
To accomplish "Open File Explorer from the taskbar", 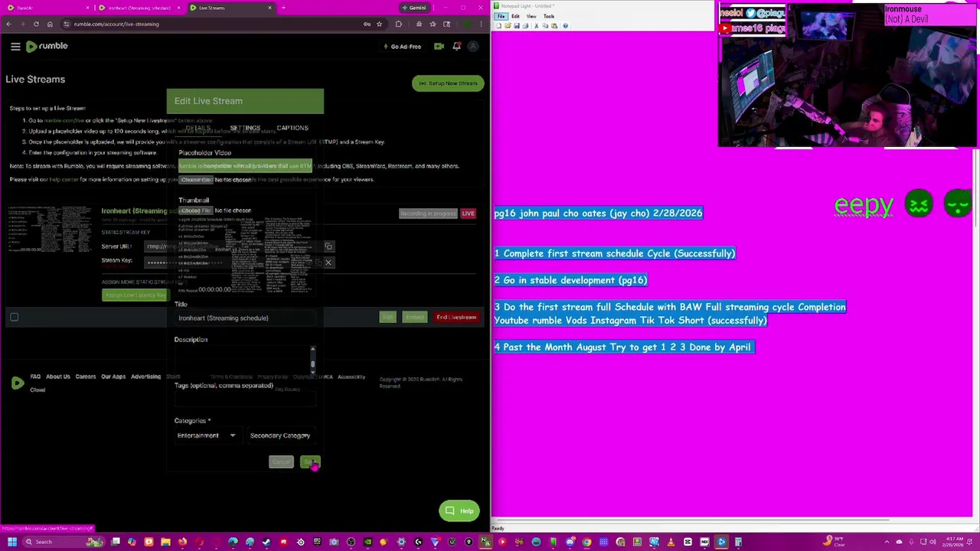I will click(165, 542).
